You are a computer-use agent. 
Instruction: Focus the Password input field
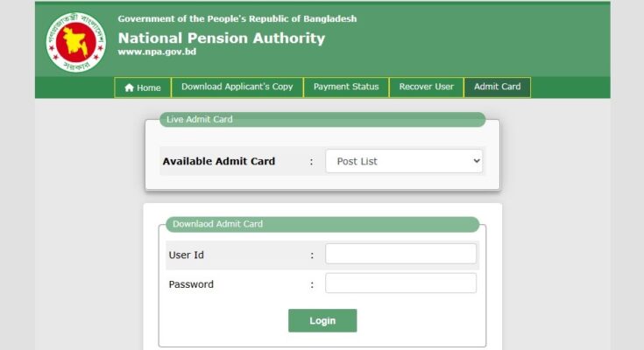click(400, 283)
